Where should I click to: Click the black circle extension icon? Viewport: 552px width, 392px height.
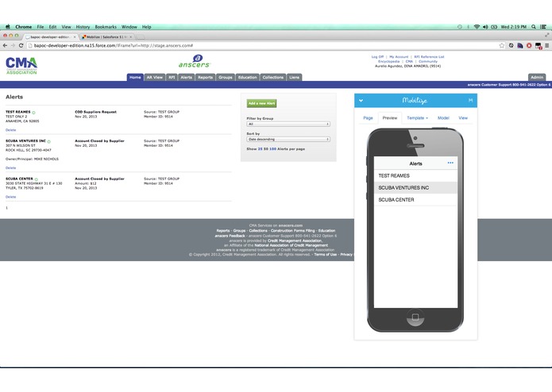[511, 46]
